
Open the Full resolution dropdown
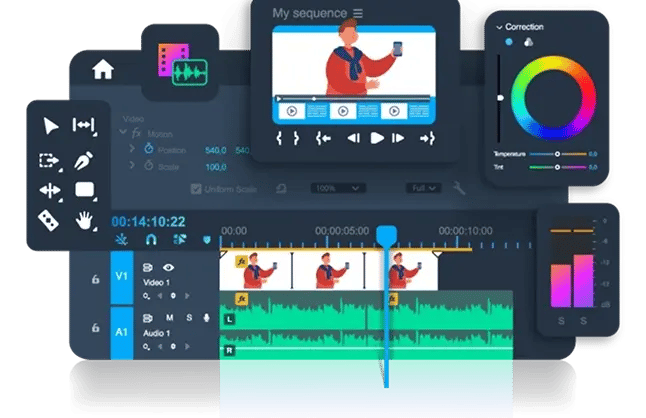pos(424,188)
